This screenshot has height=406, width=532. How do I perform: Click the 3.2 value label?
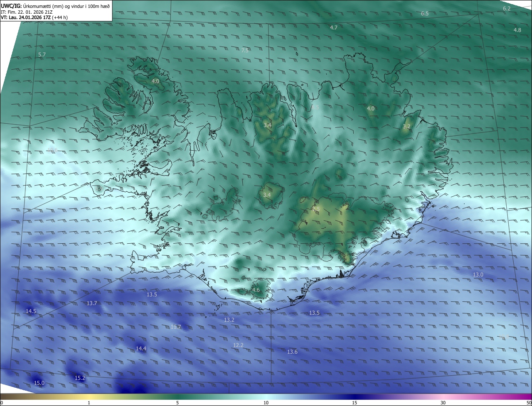pos(406,126)
